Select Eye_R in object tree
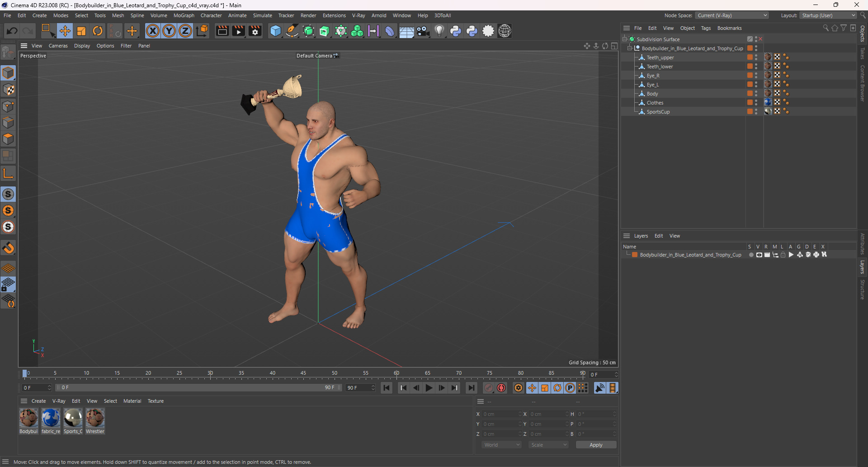 coord(653,76)
